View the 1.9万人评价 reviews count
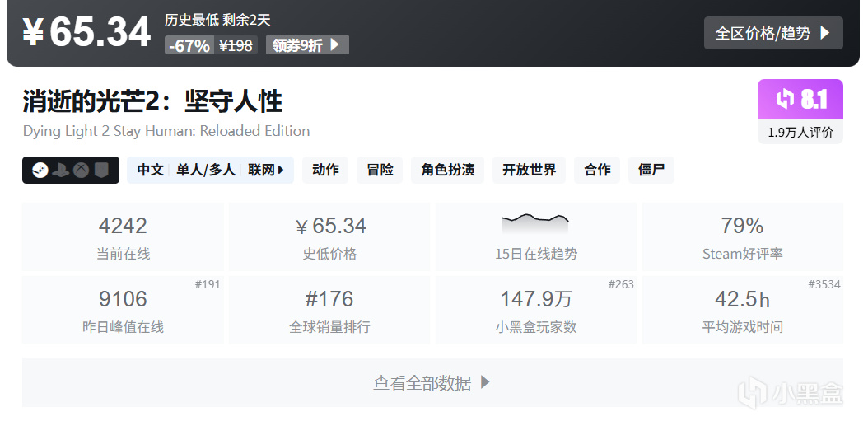868x421 pixels. (800, 133)
